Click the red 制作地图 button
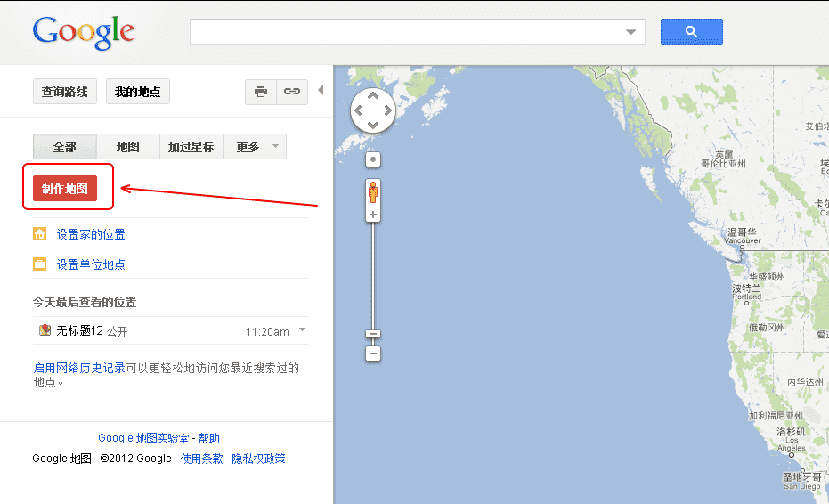 (65, 188)
